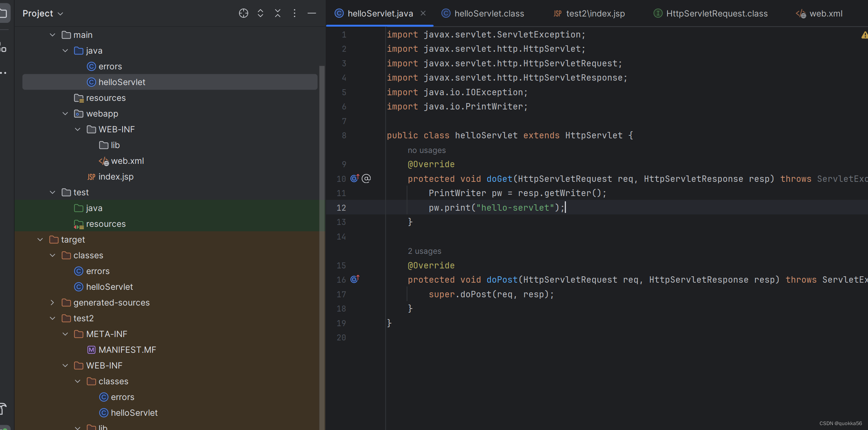Screen dimensions: 868x430
Task: Click line number 12 in the gutter
Action: coord(341,208)
